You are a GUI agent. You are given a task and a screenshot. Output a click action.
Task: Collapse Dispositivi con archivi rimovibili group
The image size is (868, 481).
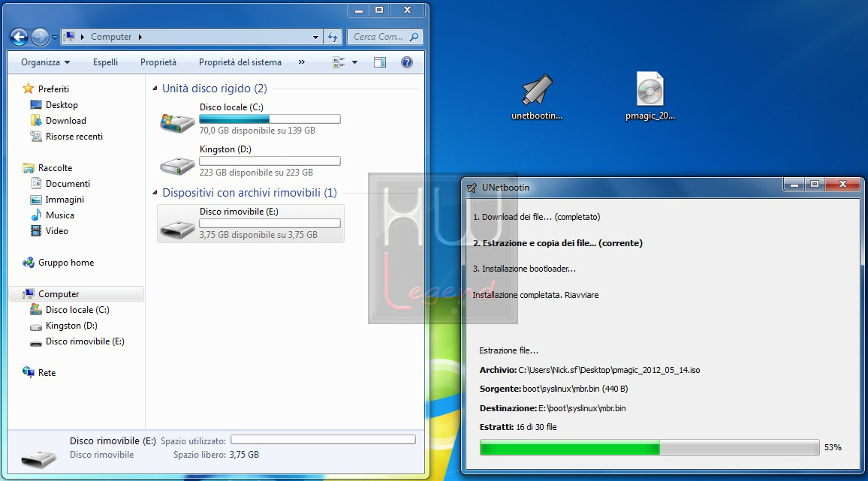(155, 193)
